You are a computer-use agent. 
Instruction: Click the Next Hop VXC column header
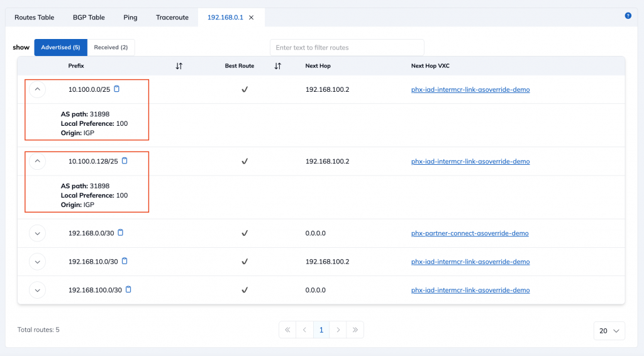(430, 65)
